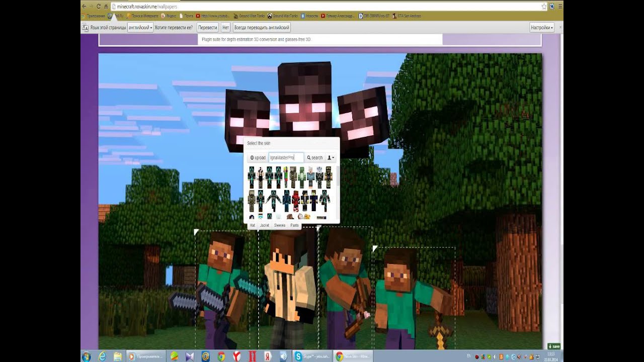Bookmark the page with star icon
The height and width of the screenshot is (362, 644).
tap(544, 7)
